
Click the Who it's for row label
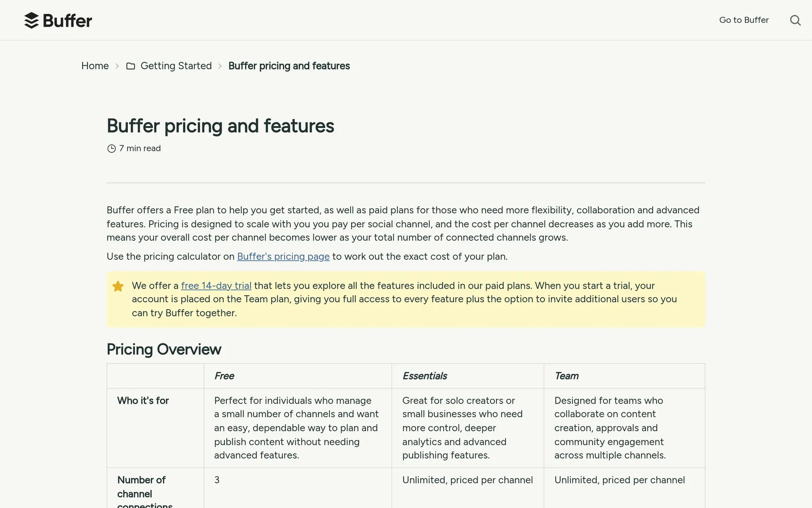click(143, 401)
